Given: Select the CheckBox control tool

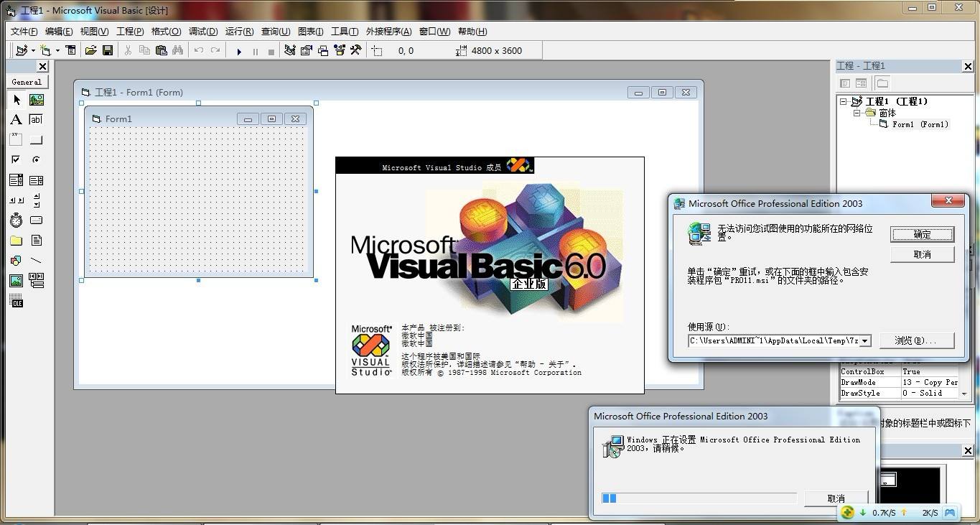Looking at the screenshot, I should pos(16,159).
